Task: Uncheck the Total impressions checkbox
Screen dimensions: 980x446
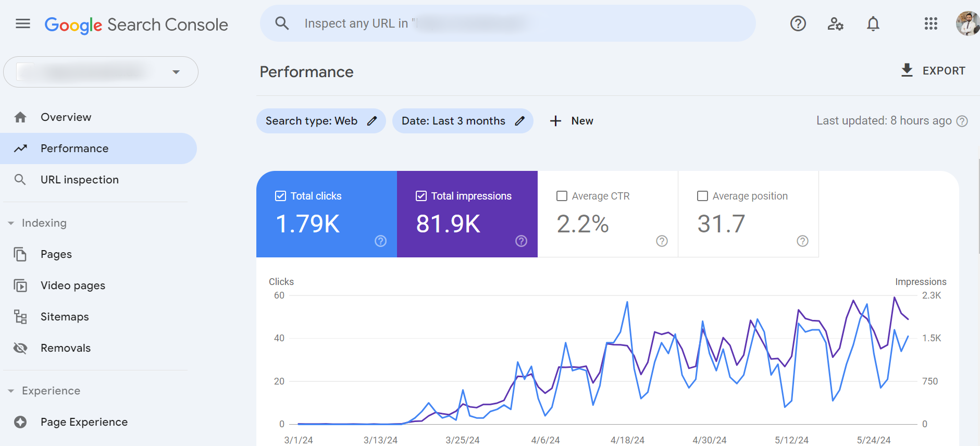Action: click(x=421, y=196)
